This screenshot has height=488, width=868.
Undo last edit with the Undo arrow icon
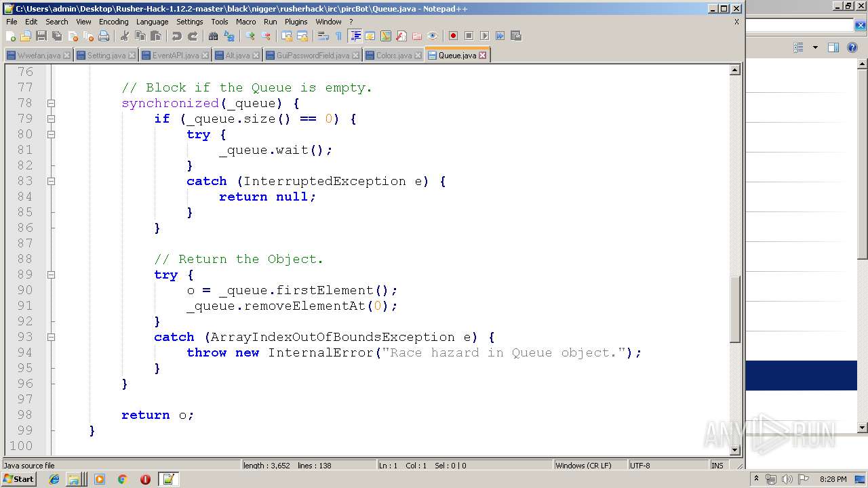tap(177, 36)
